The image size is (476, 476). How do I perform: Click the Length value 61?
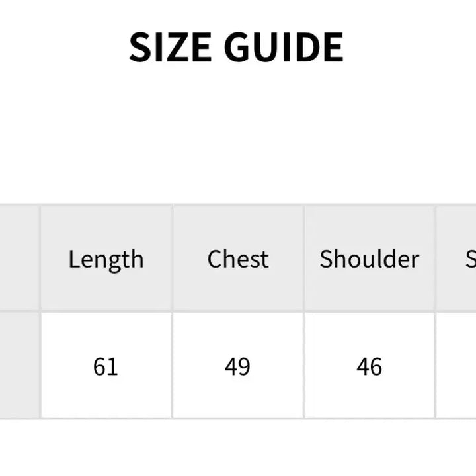click(106, 366)
